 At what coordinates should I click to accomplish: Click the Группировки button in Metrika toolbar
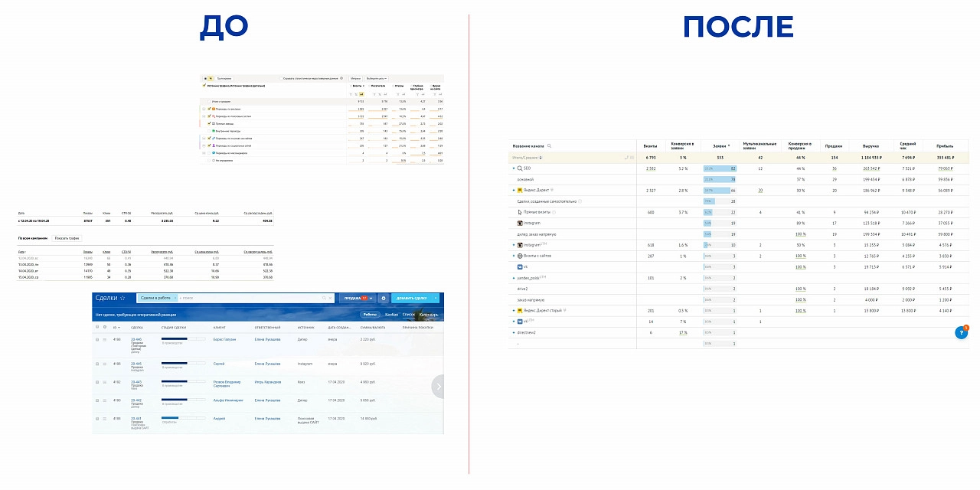tap(224, 78)
